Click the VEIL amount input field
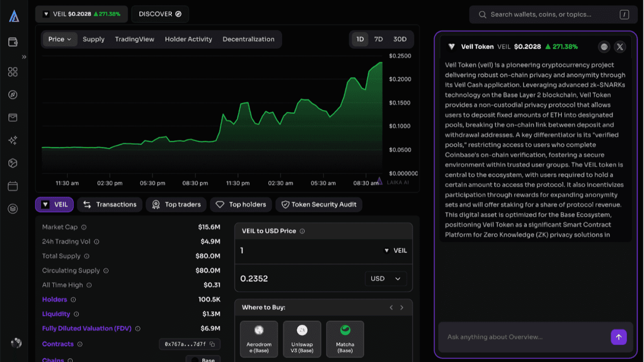 tap(323, 251)
